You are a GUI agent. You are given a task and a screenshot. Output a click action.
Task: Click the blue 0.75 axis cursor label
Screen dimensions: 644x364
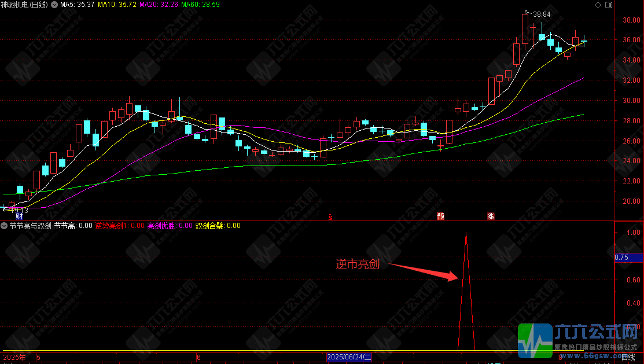point(628,258)
